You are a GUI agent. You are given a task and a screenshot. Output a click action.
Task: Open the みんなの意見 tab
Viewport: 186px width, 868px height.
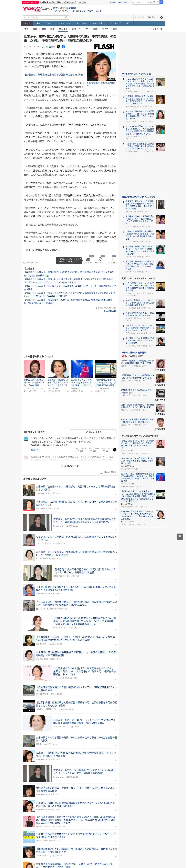click(x=99, y=24)
